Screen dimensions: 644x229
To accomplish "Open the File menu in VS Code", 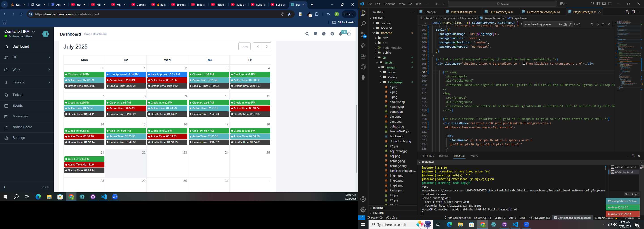I will pyautogui.click(x=369, y=4).
